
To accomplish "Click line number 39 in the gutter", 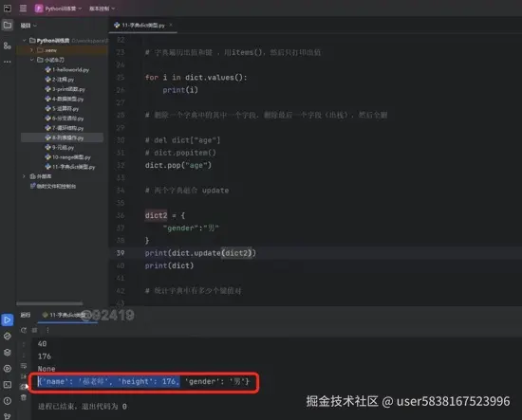I will [121, 253].
